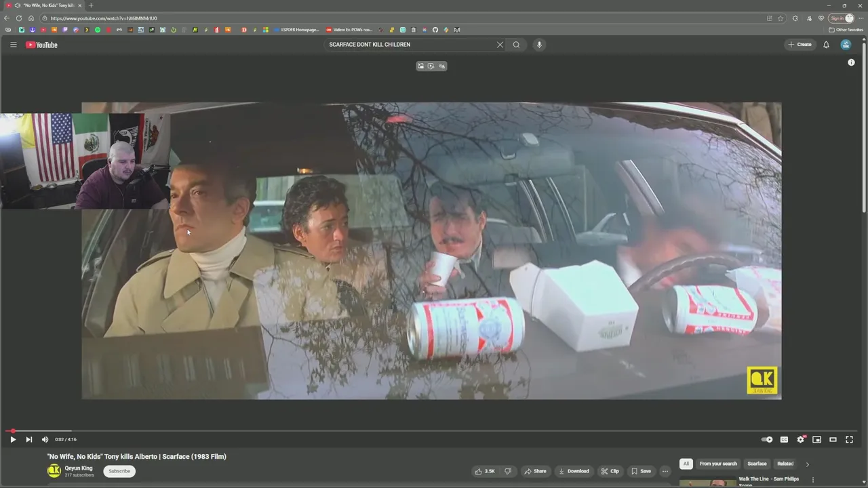The image size is (868, 488).
Task: Select From your search chip
Action: click(x=718, y=464)
